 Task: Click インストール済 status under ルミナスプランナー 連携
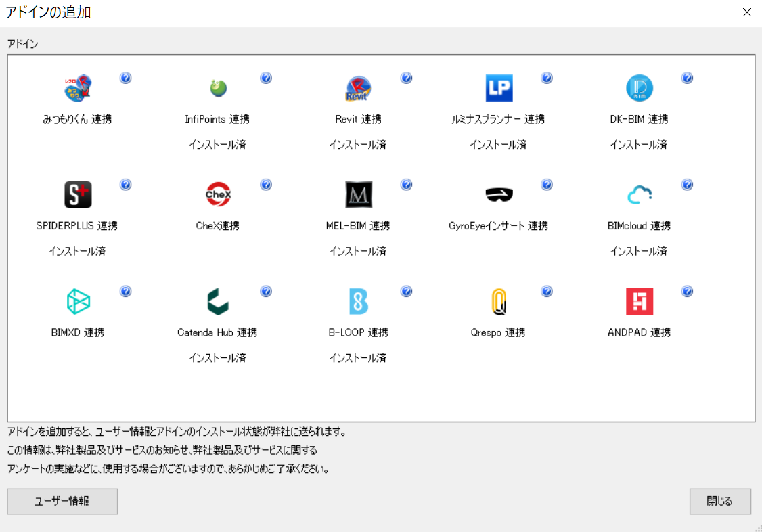(499, 145)
